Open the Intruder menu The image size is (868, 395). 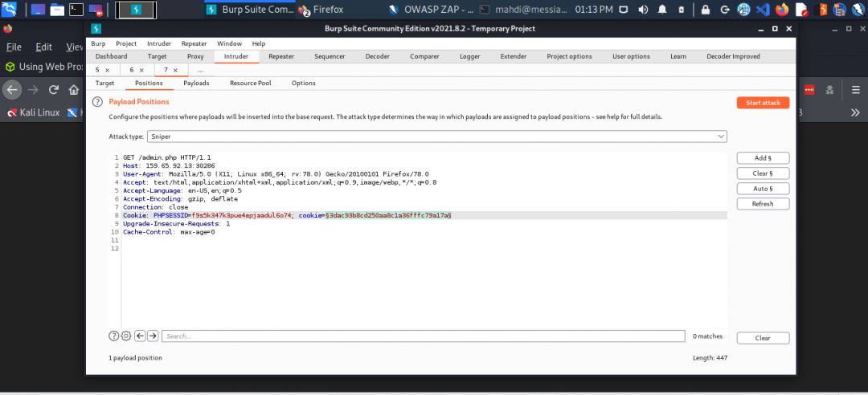point(159,43)
